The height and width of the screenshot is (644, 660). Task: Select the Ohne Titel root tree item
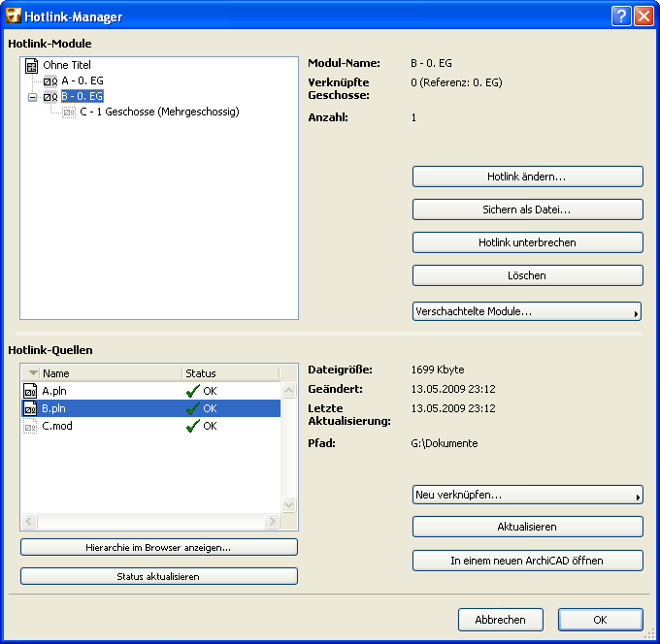67,65
